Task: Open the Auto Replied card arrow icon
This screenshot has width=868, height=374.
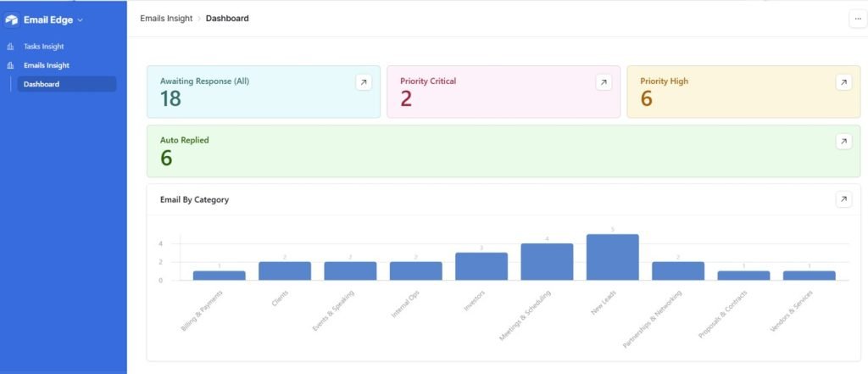Action: (x=843, y=142)
